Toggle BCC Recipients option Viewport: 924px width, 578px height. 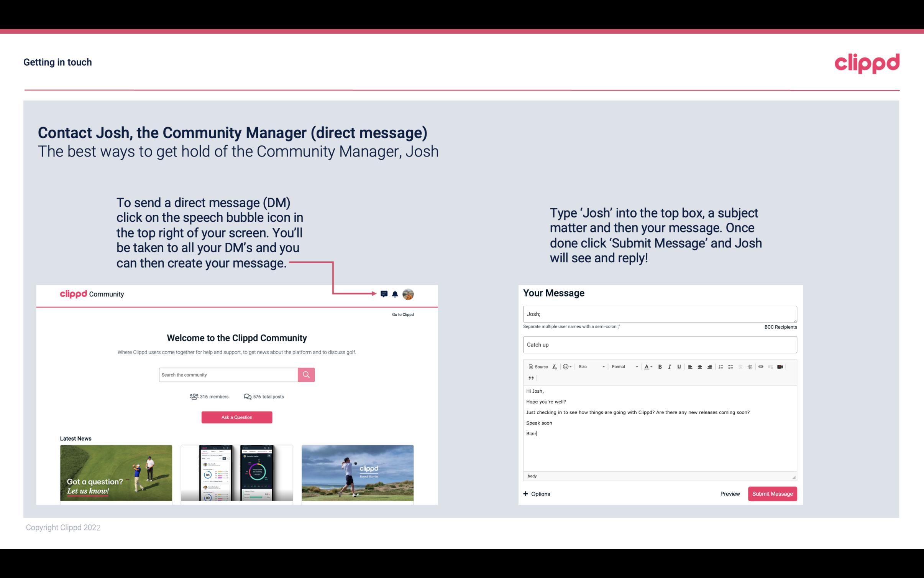tap(780, 327)
